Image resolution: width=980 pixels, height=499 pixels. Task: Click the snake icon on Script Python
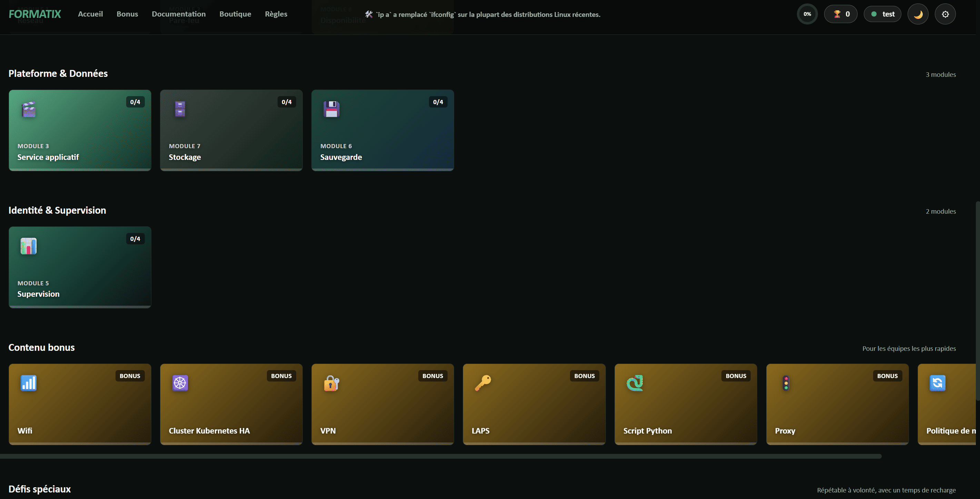[634, 383]
